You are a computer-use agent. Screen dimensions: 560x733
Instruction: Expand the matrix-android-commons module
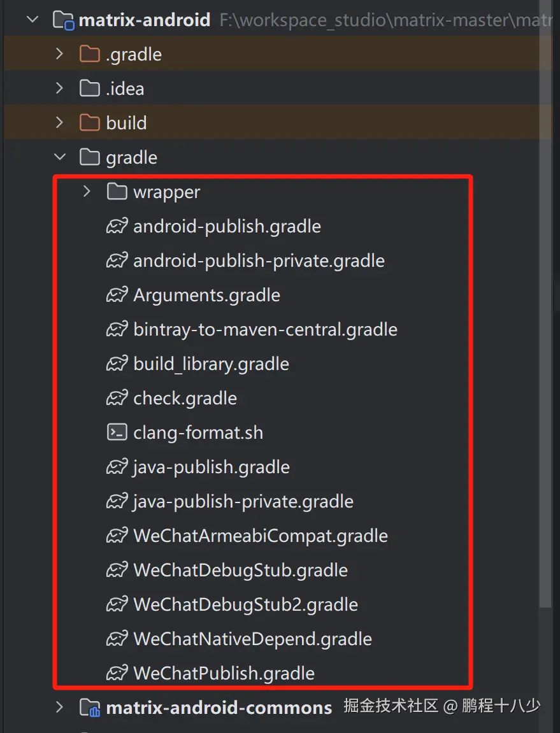[60, 708]
